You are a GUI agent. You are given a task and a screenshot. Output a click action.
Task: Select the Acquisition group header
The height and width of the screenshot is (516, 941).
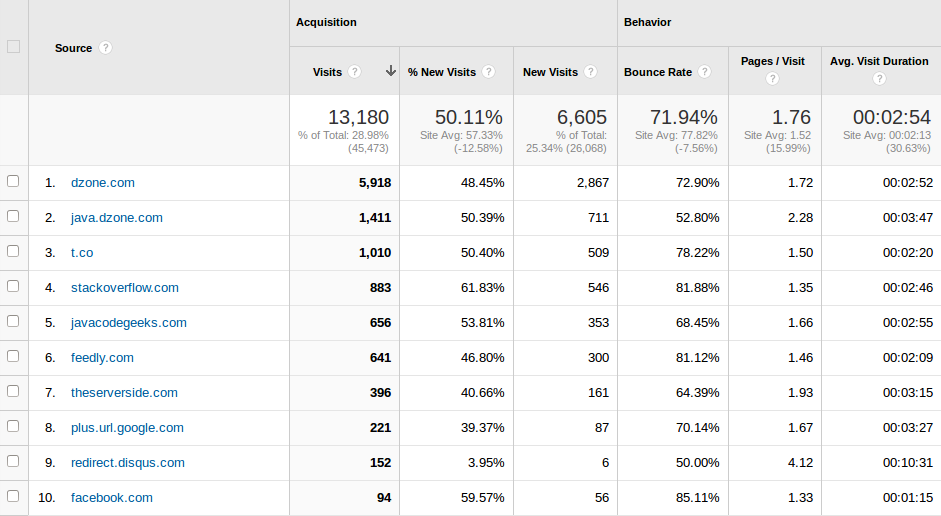tap(326, 22)
